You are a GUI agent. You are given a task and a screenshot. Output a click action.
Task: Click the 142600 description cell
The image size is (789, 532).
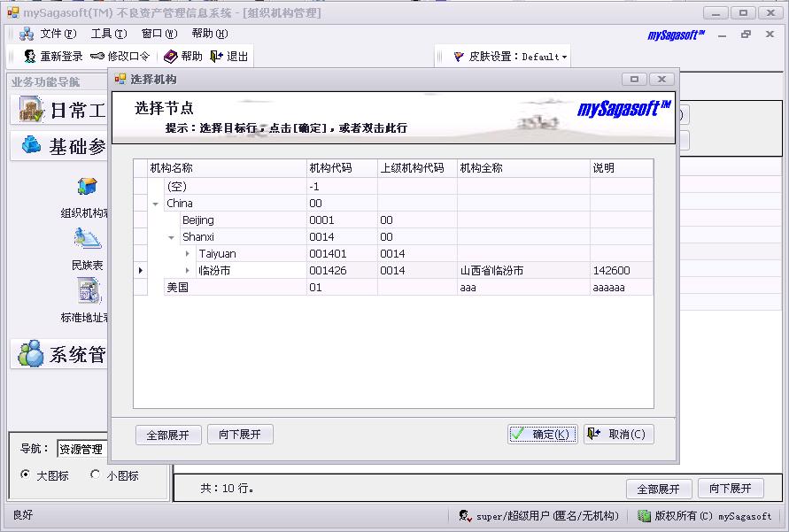[622, 271]
